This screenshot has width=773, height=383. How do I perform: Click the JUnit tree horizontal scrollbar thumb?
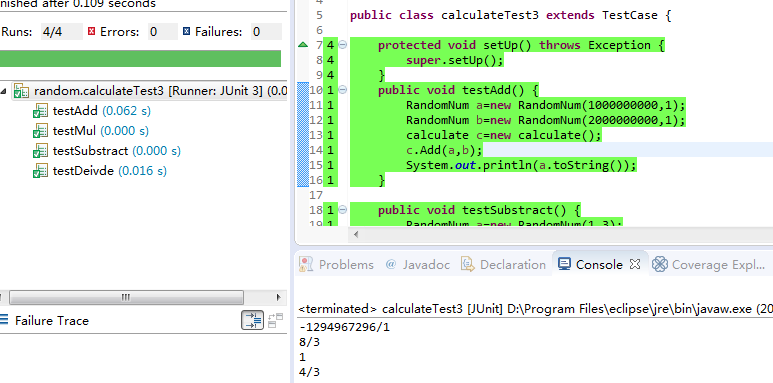(126, 297)
